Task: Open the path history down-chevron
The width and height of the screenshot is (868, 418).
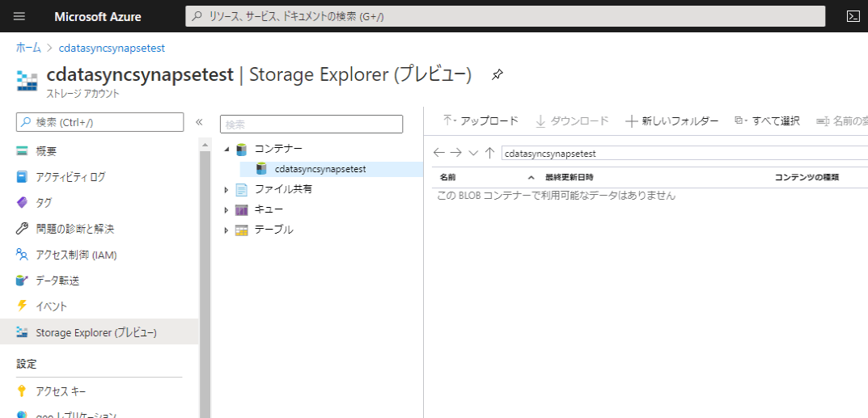Action: pyautogui.click(x=473, y=153)
